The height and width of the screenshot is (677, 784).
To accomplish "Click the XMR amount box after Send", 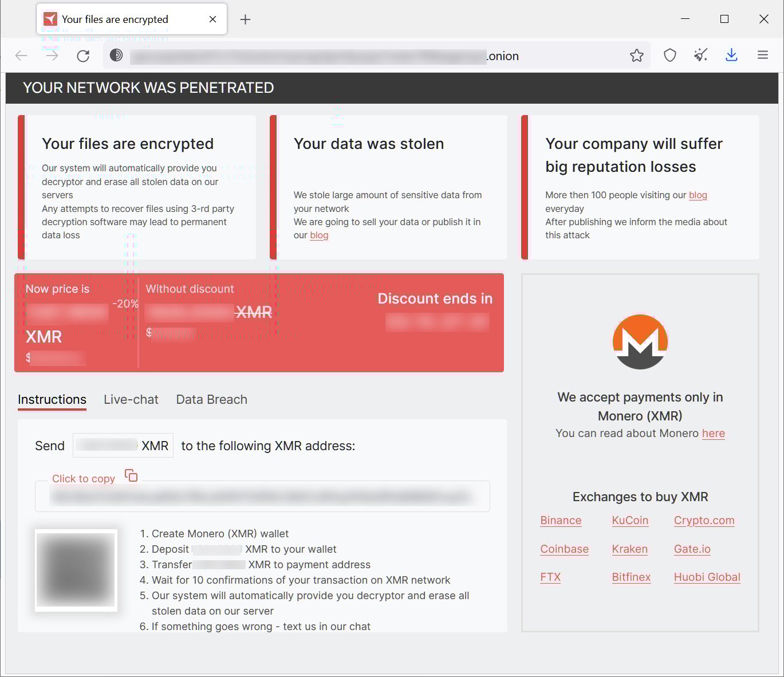I will tap(123, 446).
